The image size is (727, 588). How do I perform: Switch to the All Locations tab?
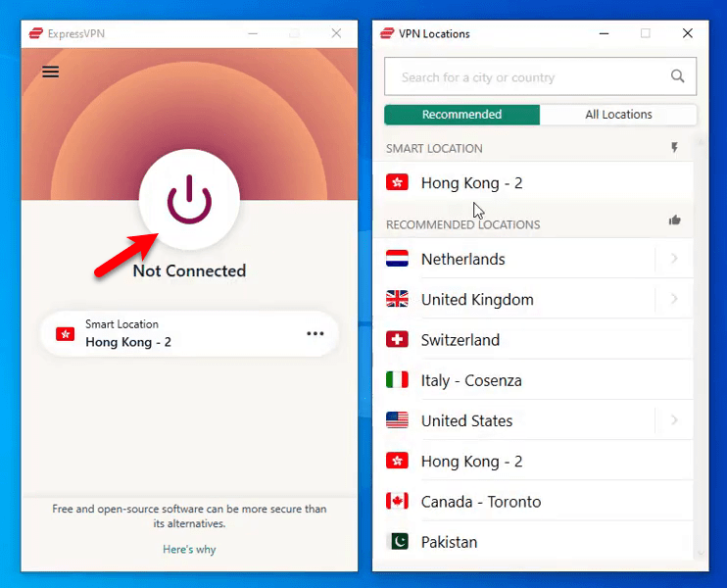618,115
